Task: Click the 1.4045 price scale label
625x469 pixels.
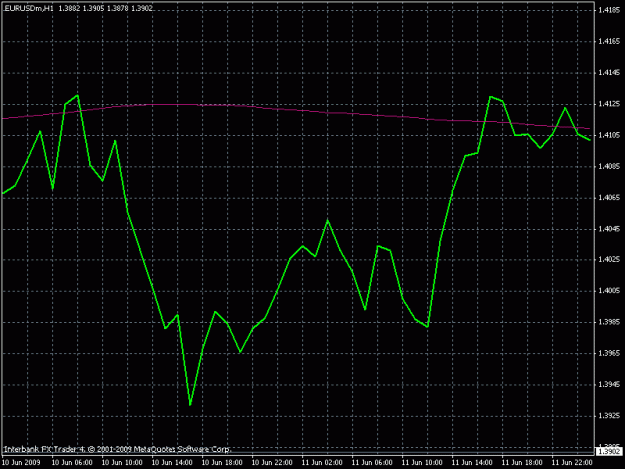Action: (609, 229)
